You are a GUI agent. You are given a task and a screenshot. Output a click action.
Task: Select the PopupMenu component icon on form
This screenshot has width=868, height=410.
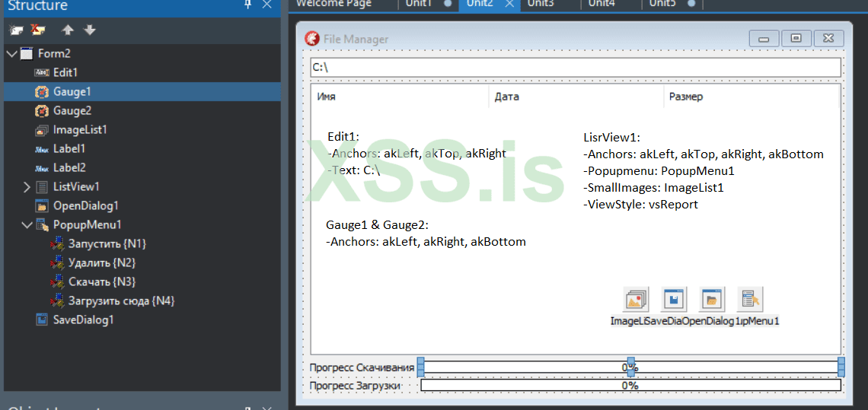[750, 300]
